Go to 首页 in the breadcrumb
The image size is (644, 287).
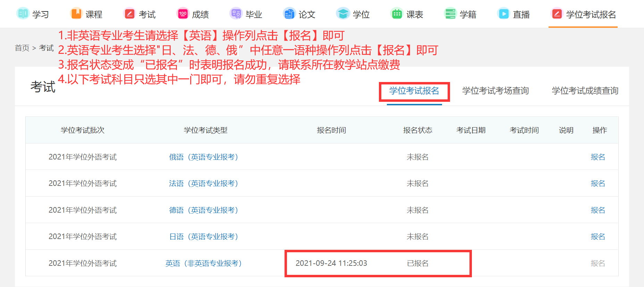coord(22,48)
